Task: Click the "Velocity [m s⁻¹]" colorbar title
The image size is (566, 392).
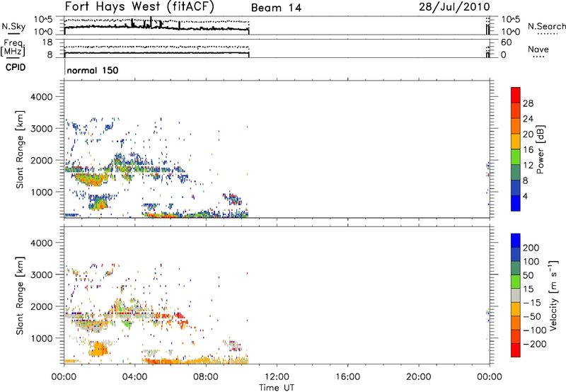Action: click(553, 295)
